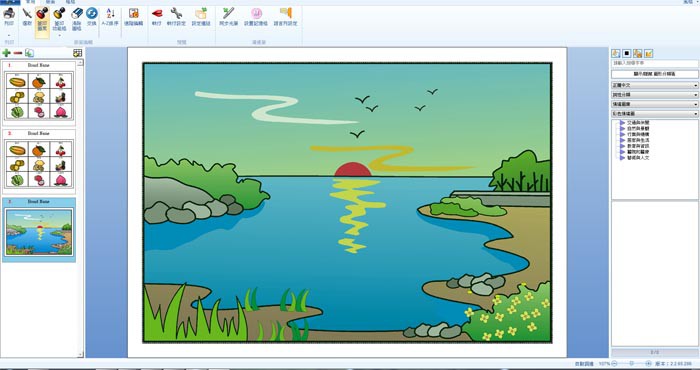Click the red lips run icon
Image resolution: width=700 pixels, height=370 pixels.
tap(157, 13)
